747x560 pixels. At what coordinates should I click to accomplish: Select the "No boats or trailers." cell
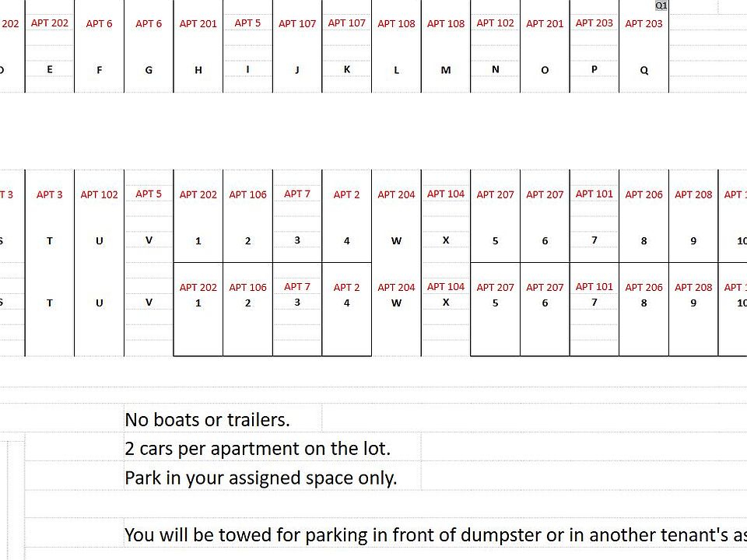[207, 420]
